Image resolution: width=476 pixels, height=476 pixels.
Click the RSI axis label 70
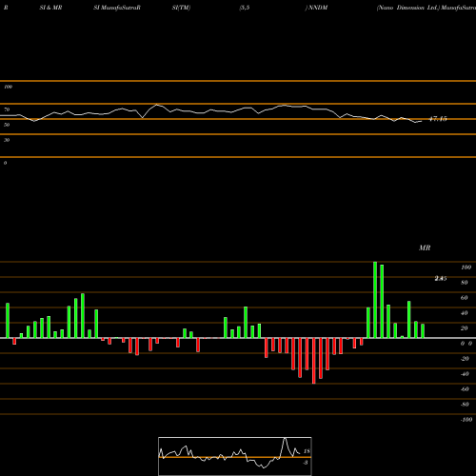7,109
